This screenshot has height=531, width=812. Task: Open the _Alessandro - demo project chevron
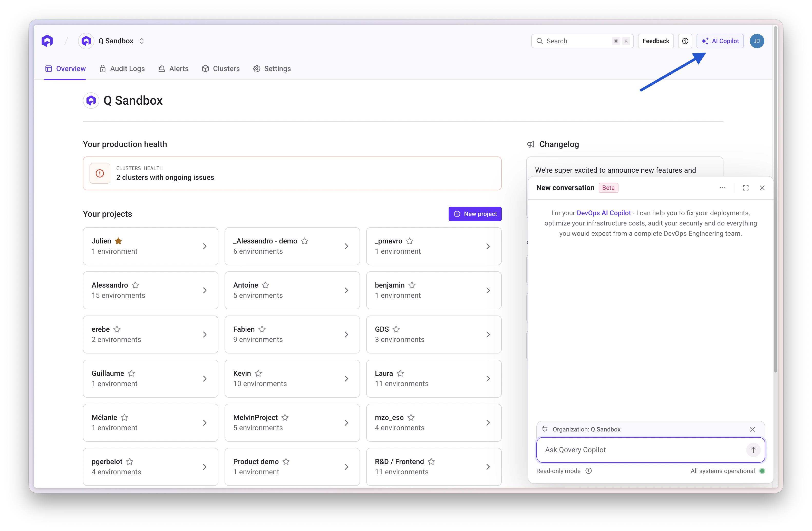(x=346, y=246)
